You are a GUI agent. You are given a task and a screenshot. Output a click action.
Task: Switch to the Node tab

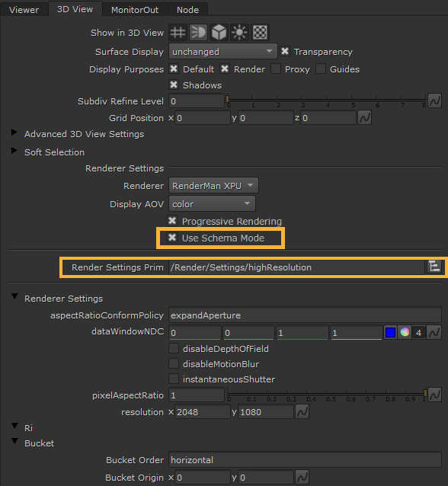click(x=187, y=10)
